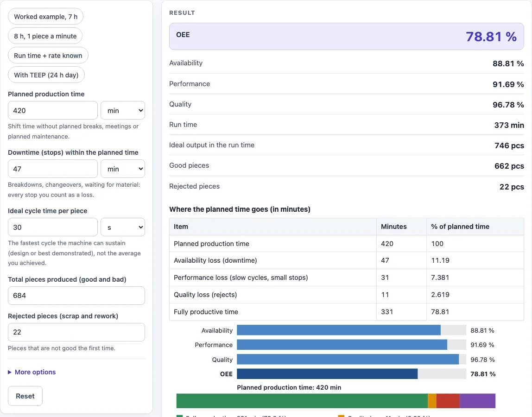Click the dark blue OEE bar in the chart
The width and height of the screenshot is (532, 417).
[x=327, y=374]
